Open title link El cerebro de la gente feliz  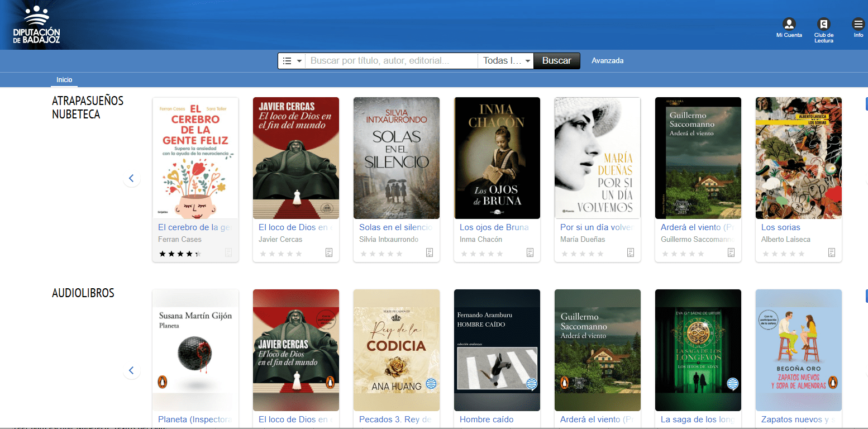(x=195, y=227)
